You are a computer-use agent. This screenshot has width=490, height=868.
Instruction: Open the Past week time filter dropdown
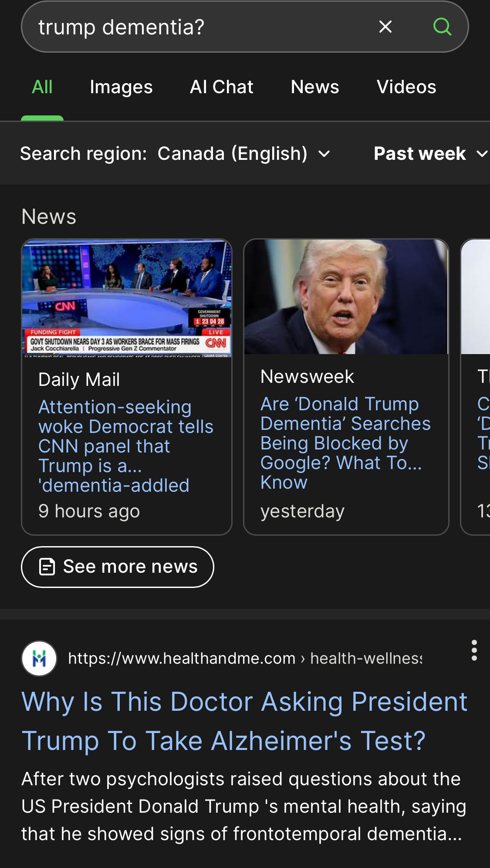[x=430, y=154]
